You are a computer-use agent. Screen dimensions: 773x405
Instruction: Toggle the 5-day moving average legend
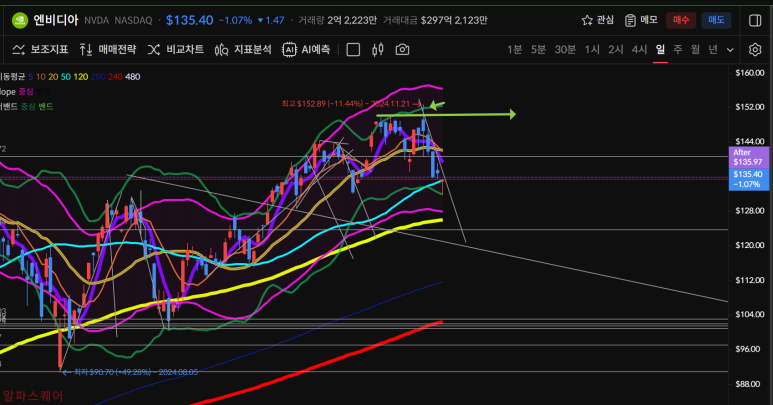point(31,77)
